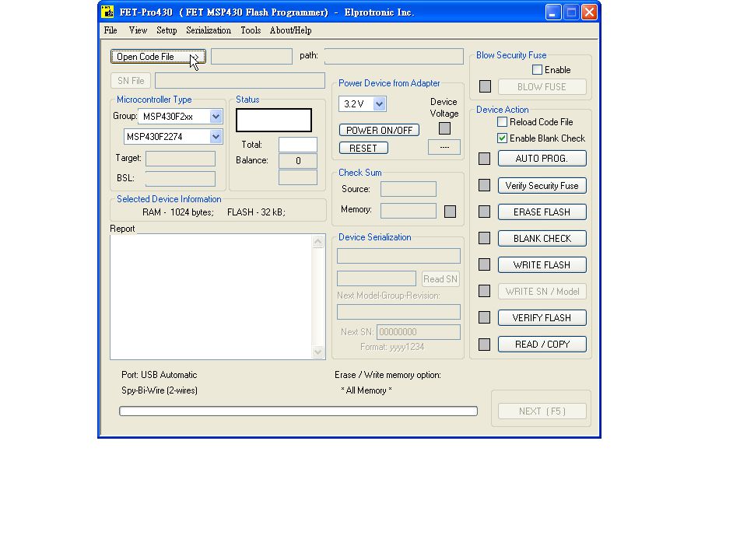Click the BSL field

pos(180,179)
